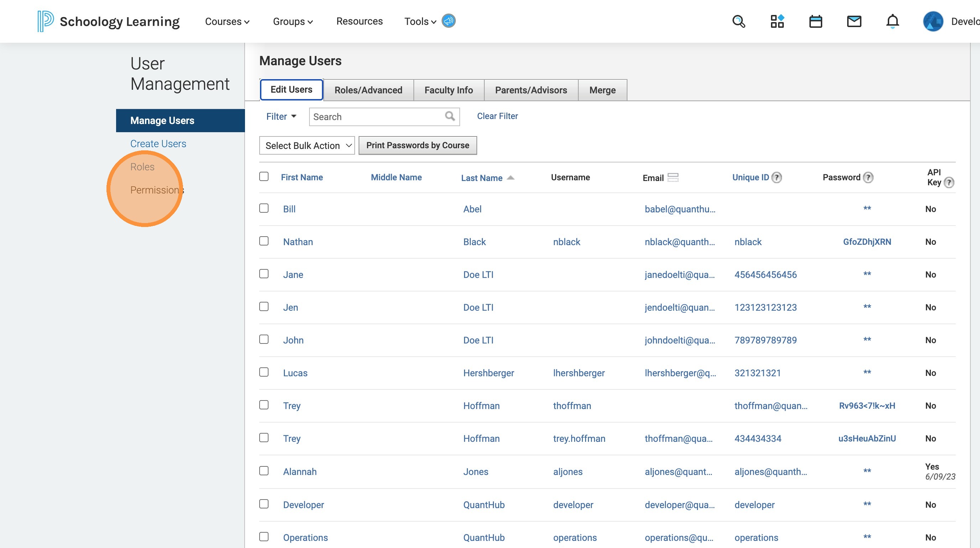Click Print Passwords by Course button
Image resolution: width=980 pixels, height=548 pixels.
tap(417, 145)
